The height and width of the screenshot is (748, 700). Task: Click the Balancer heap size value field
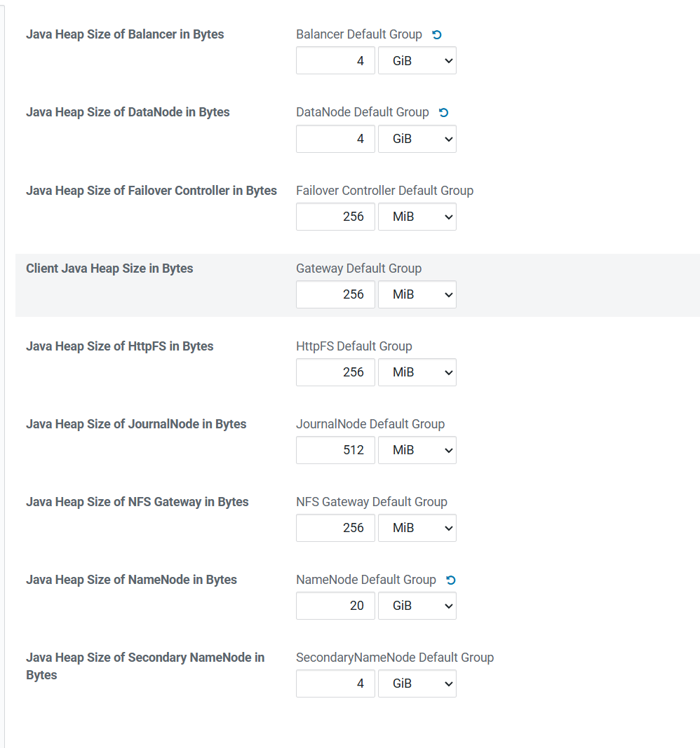[x=335, y=61]
